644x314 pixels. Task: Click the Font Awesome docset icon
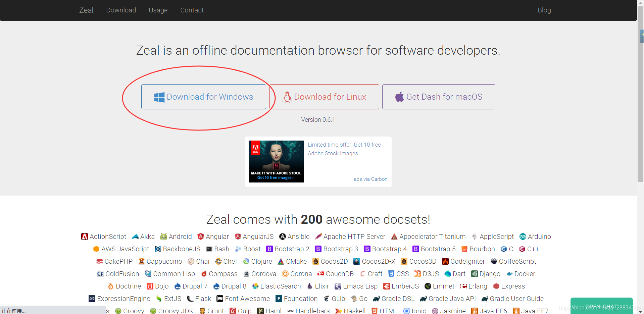[x=220, y=299]
